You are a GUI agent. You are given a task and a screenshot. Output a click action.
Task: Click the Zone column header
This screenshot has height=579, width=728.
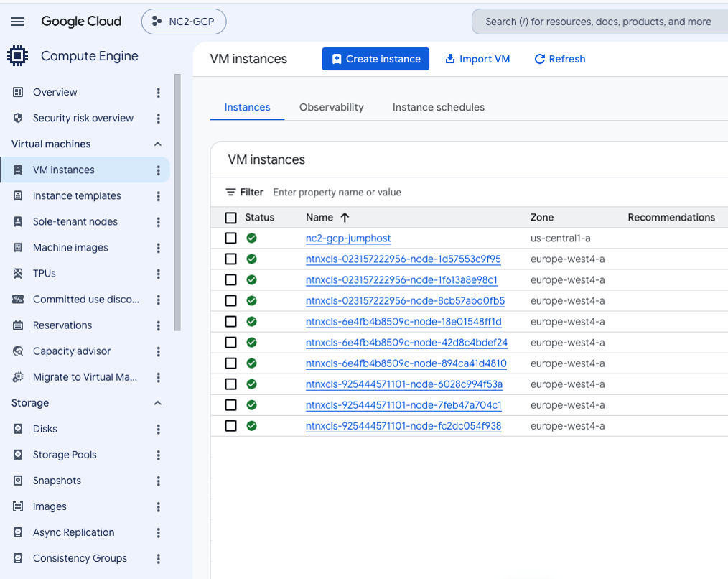pyautogui.click(x=542, y=218)
